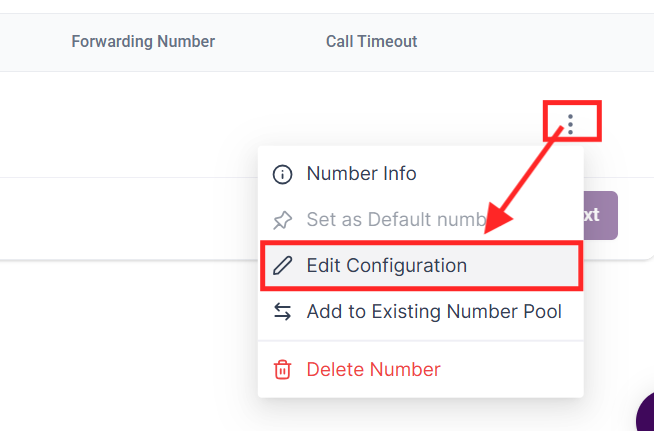Image resolution: width=654 pixels, height=431 pixels.
Task: Select the Number Info menu entry
Action: click(361, 174)
